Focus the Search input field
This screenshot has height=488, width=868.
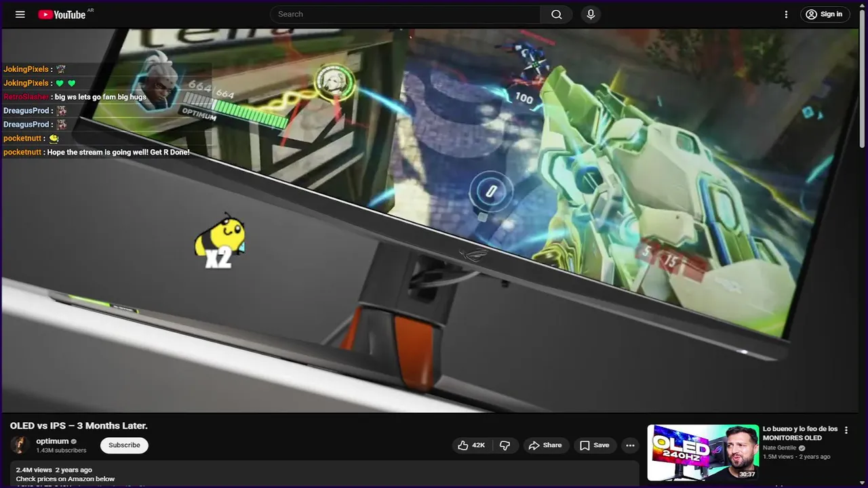pyautogui.click(x=406, y=14)
